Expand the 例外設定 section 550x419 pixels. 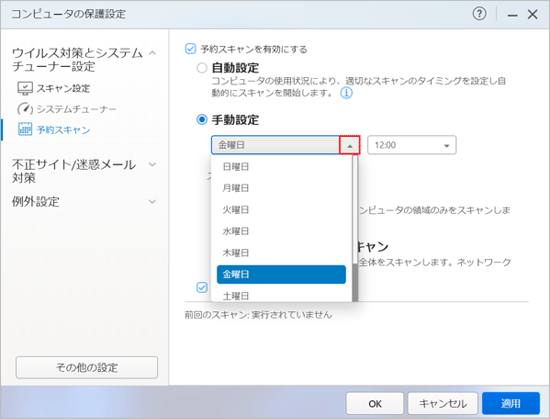tap(152, 202)
